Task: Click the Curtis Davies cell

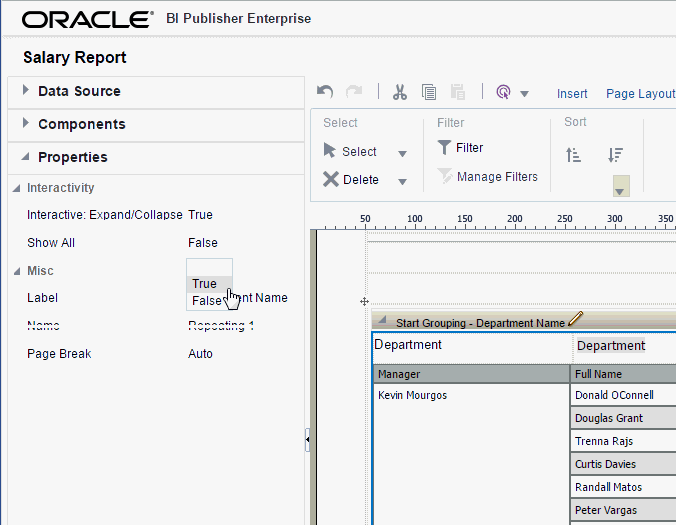Action: (623, 464)
